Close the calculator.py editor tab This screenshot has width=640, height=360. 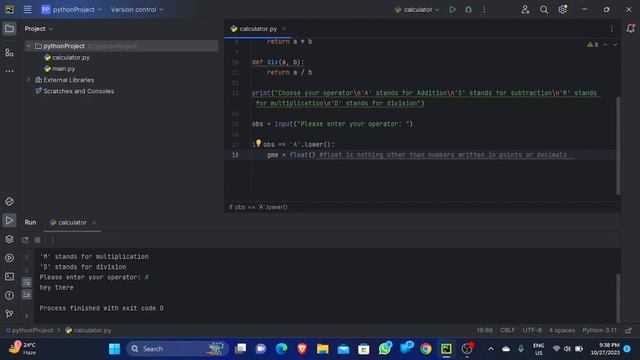point(284,29)
